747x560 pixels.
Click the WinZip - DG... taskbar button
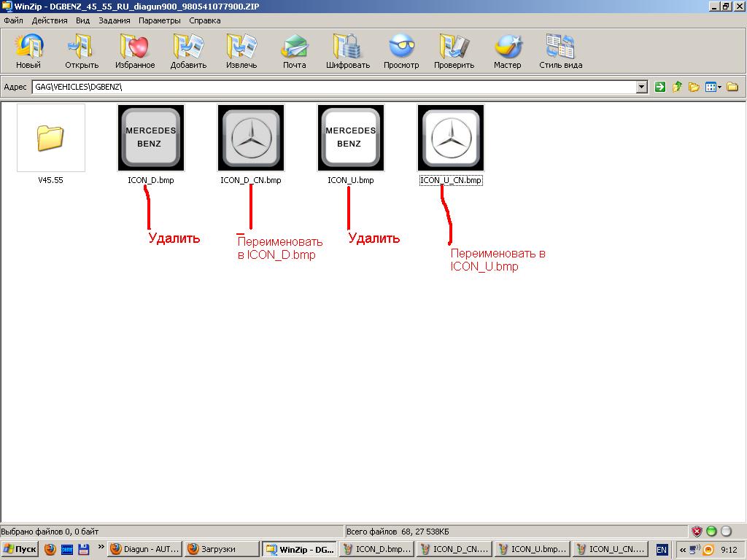coord(300,549)
